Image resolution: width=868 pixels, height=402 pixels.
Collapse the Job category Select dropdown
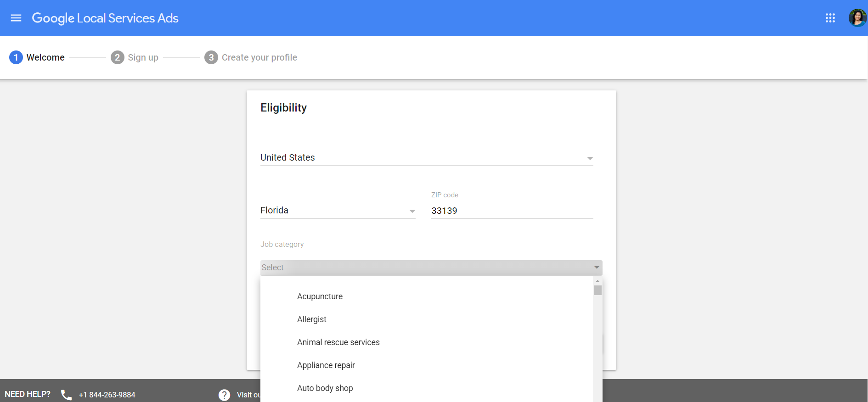(431, 268)
